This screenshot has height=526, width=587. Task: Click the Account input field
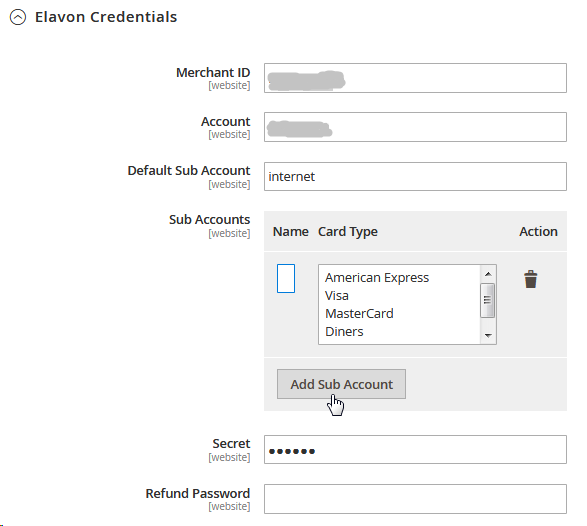(x=415, y=127)
